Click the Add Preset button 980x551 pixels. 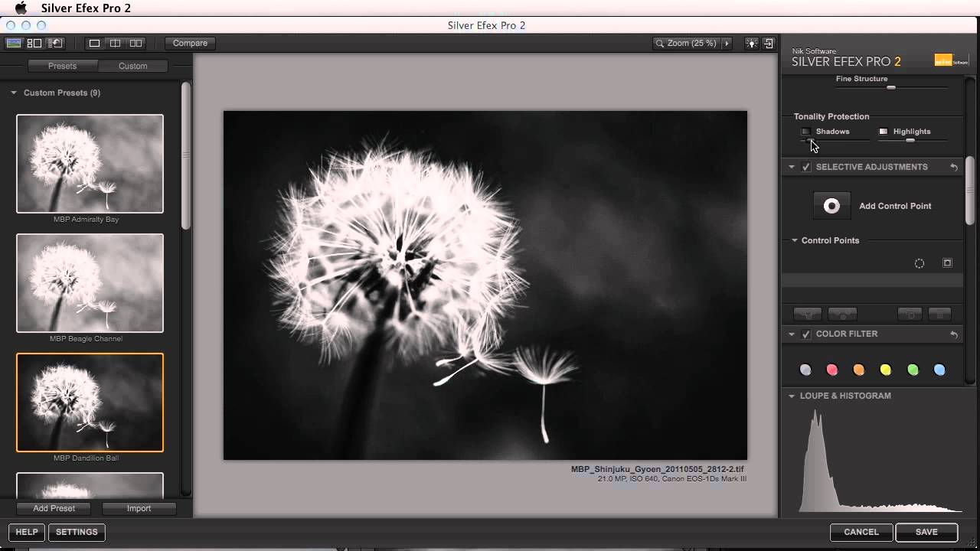[x=54, y=508]
